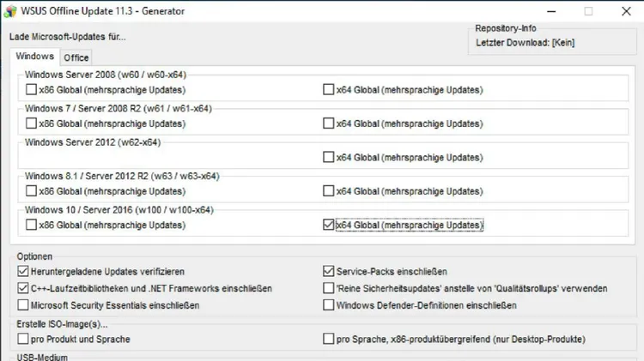Uncheck x64 Global for Windows 10
This screenshot has width=644, height=361.
pos(329,225)
